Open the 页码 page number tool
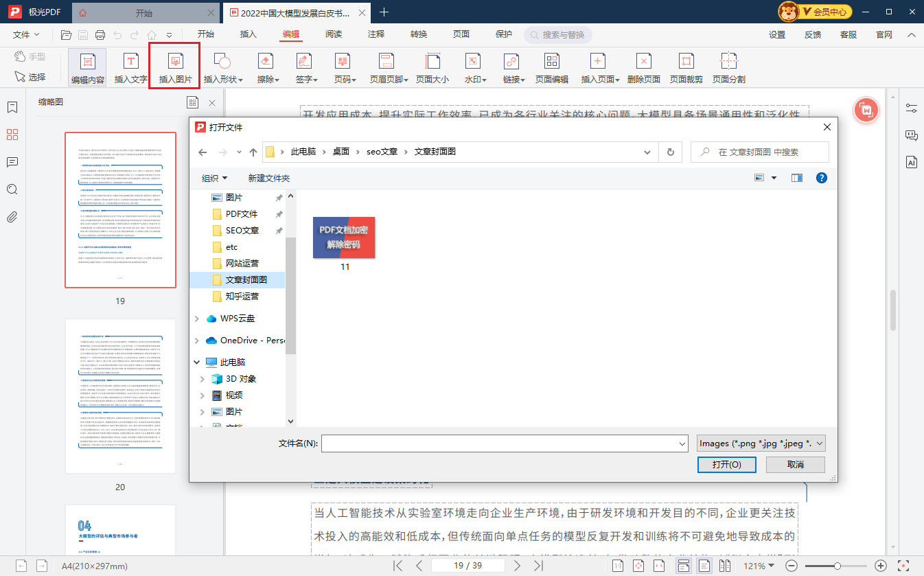Viewport: 924px width, 576px height. click(x=345, y=68)
